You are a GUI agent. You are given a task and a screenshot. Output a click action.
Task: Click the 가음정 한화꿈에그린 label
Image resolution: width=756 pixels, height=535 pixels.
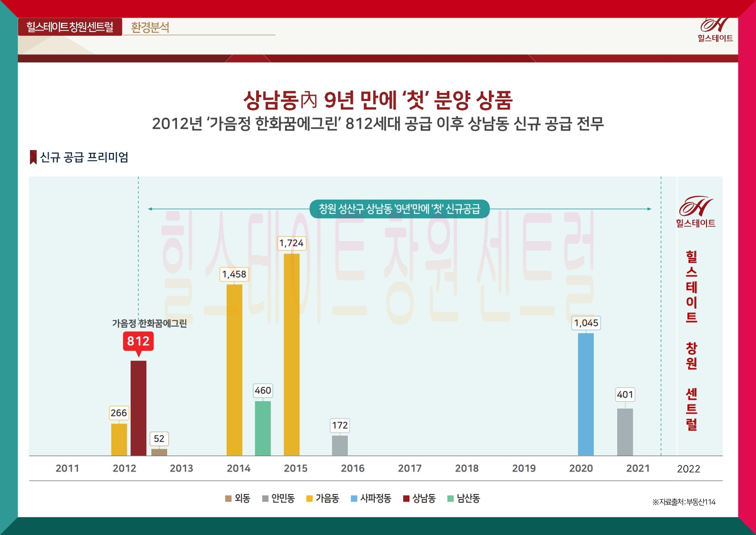(149, 323)
